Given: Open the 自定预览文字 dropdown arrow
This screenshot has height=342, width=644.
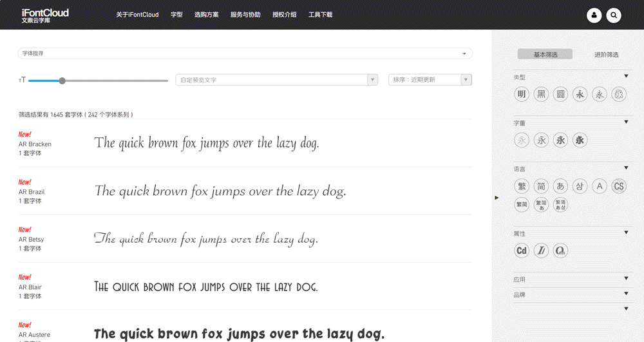Looking at the screenshot, I should (372, 80).
